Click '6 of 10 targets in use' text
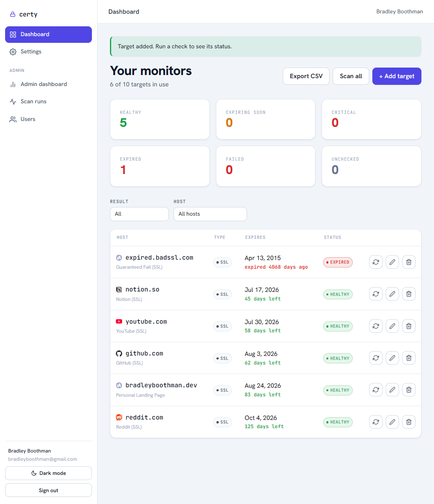Image resolution: width=434 pixels, height=504 pixels. [139, 84]
